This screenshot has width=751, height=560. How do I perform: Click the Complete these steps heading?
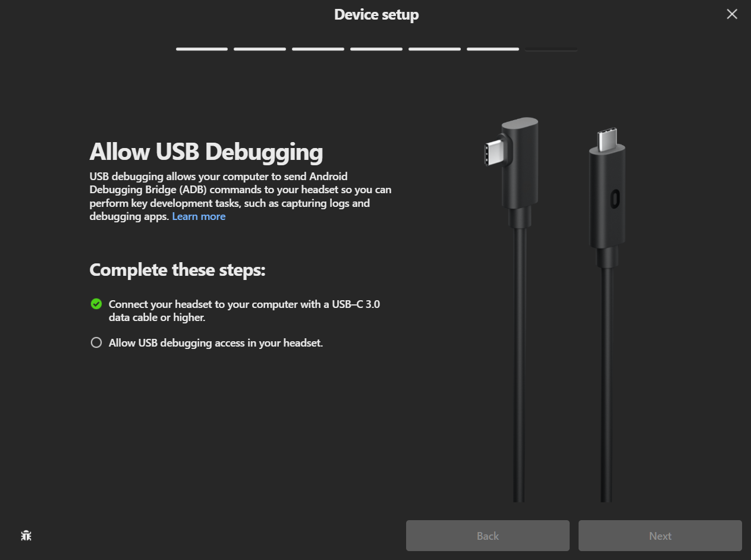coord(177,270)
